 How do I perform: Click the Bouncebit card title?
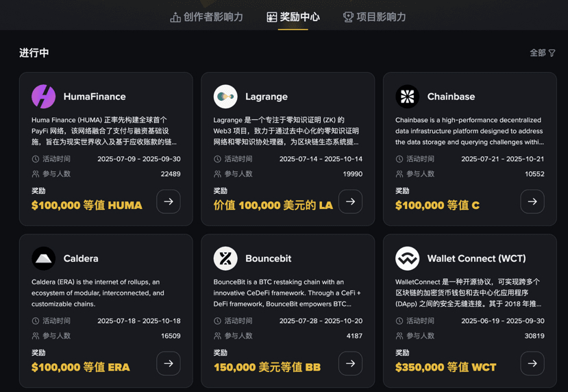(x=269, y=258)
